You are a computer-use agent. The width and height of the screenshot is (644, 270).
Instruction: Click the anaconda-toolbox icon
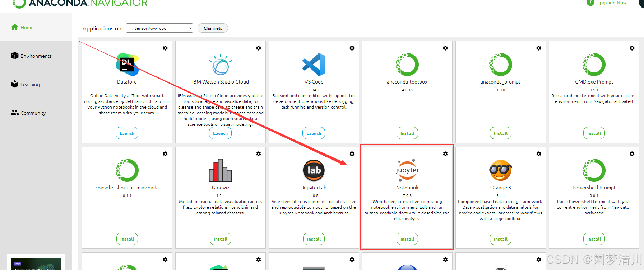click(407, 65)
